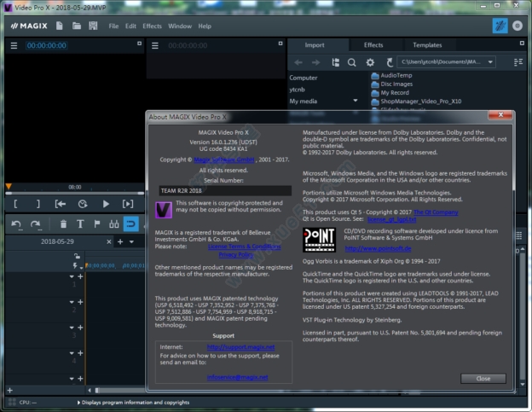
Task: Expand track 3 options arrow
Action: click(72, 328)
